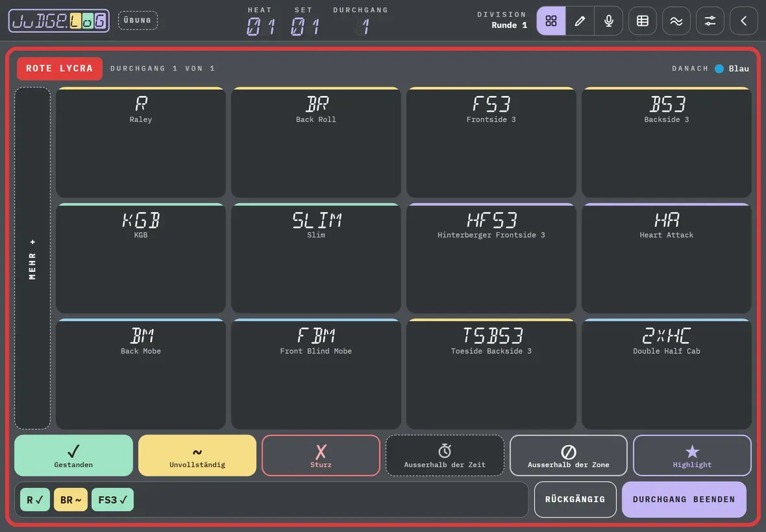
Task: Tap the Frontside 3 trick pad
Action: click(x=491, y=142)
